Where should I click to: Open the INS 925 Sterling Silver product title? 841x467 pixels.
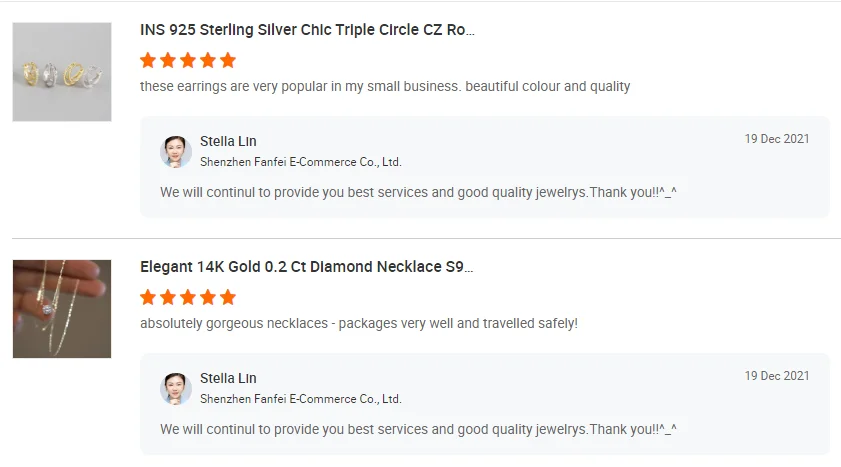pos(307,30)
